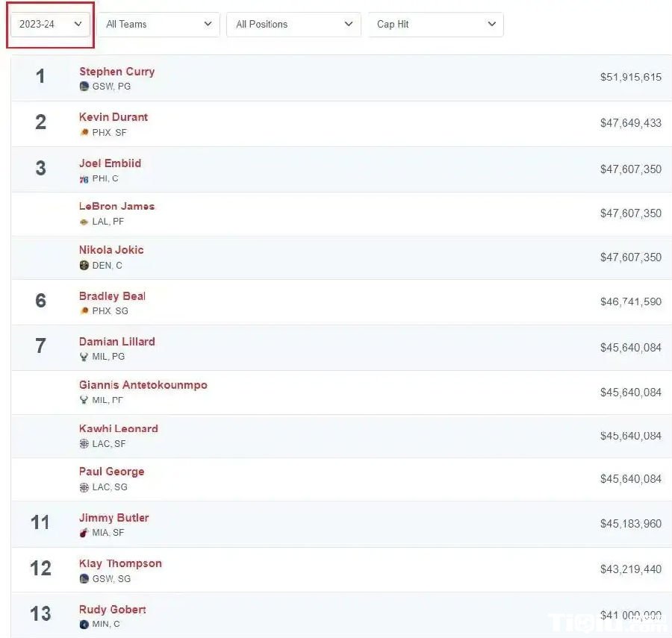Click the Suns logo under Kevin Durant

pyautogui.click(x=84, y=133)
